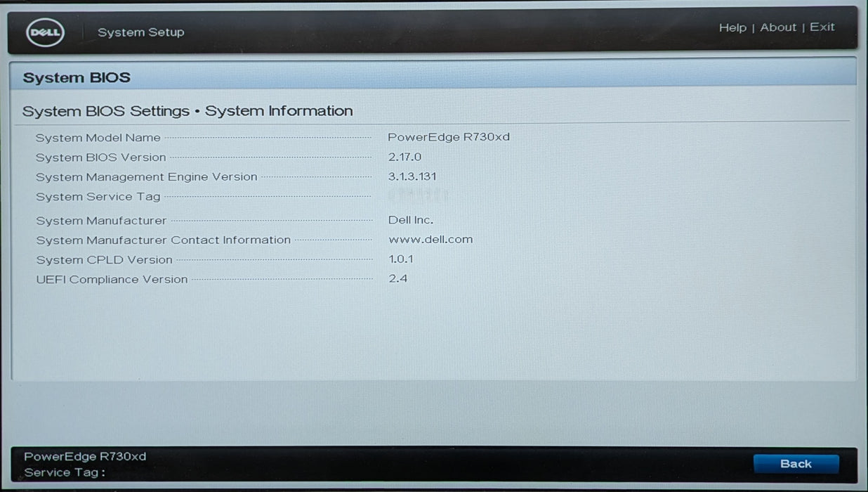Viewport: 868px width, 492px height.
Task: Select the System CPLD Version label
Action: pyautogui.click(x=104, y=260)
